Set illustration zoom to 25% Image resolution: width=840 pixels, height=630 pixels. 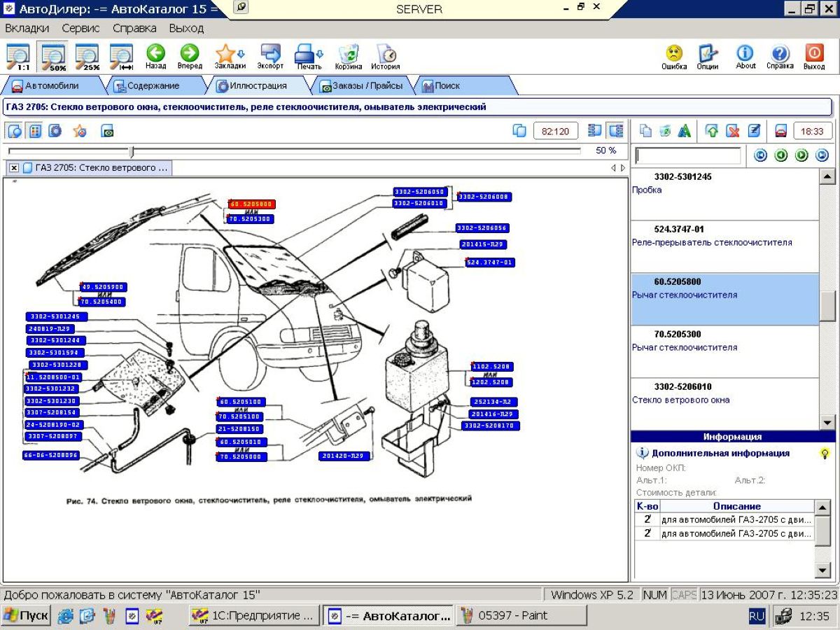coord(88,55)
